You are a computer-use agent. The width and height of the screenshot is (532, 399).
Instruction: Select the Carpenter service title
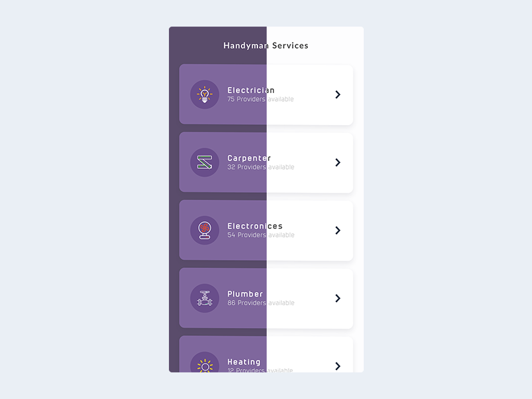(249, 158)
